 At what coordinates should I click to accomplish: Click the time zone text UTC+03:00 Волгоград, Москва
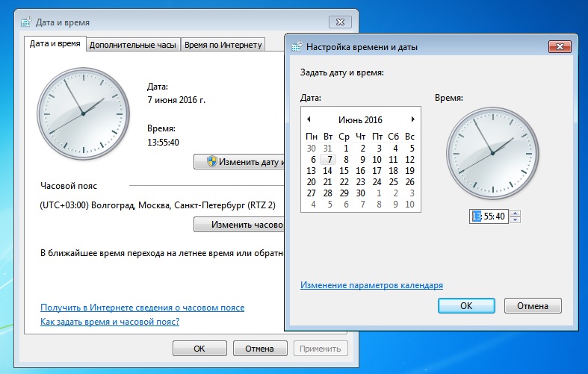click(x=158, y=205)
